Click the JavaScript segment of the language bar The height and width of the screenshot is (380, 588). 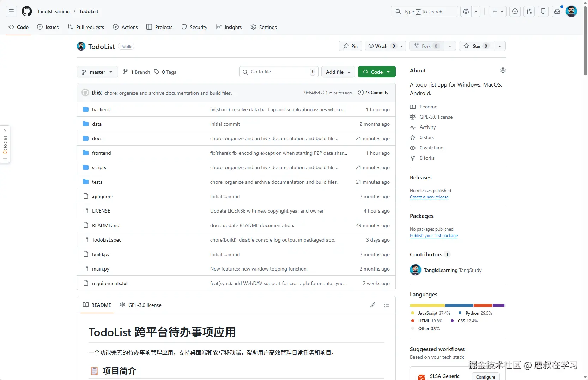click(427, 305)
